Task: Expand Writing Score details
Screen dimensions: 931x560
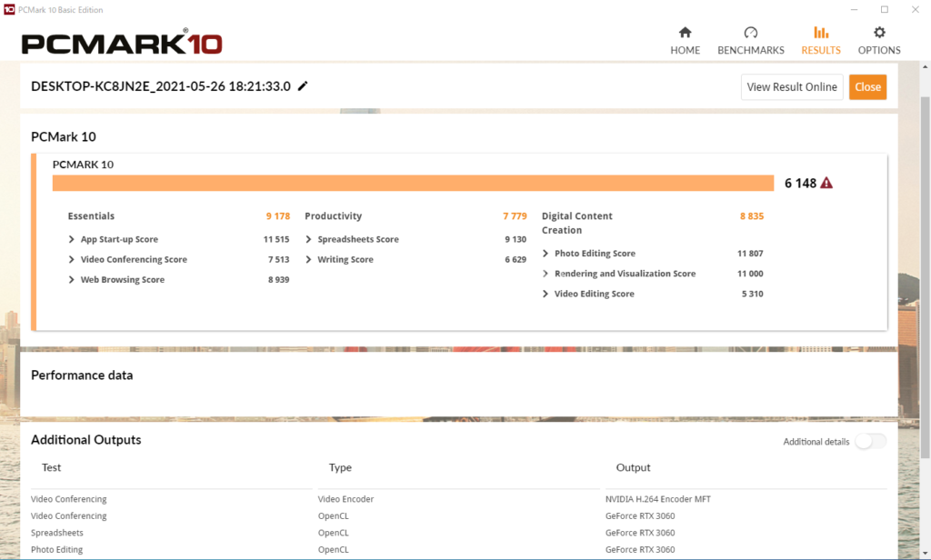Action: tap(308, 259)
